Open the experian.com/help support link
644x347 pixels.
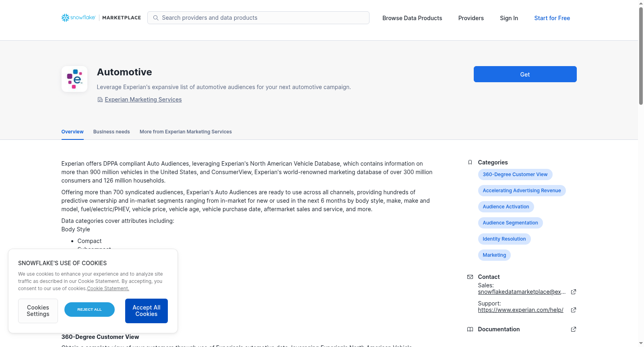[x=520, y=310]
